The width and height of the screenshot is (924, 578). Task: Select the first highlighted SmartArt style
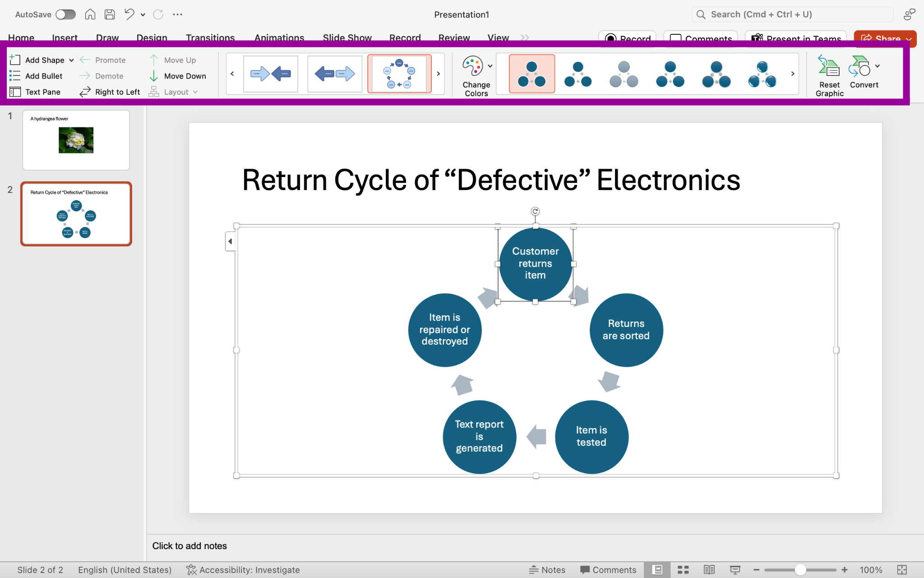[x=532, y=74]
